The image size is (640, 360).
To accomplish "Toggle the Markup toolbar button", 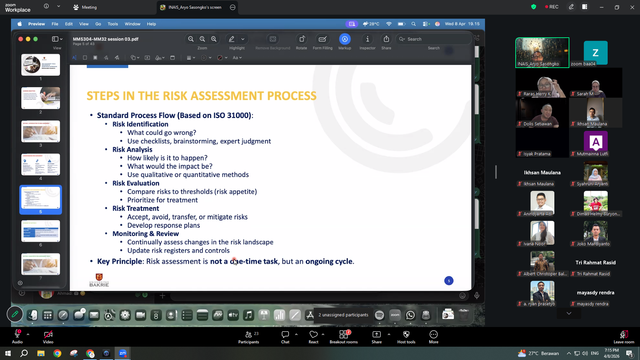I will coord(344,39).
